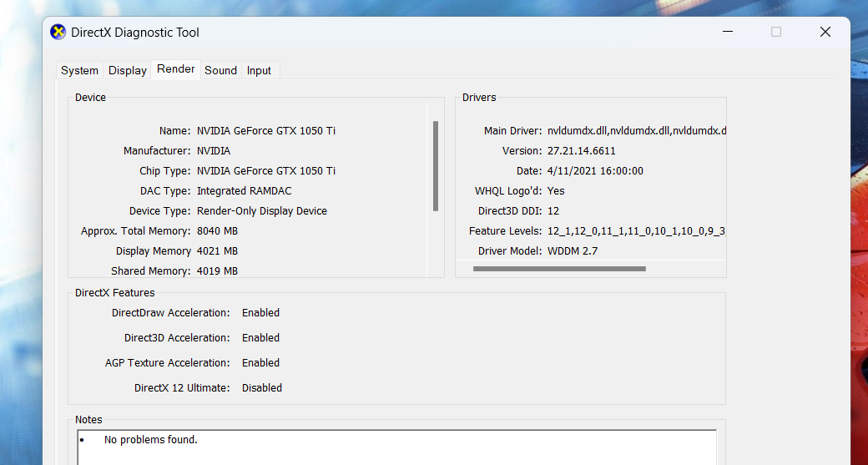The image size is (868, 465).
Task: Click driver Date value 4/11/2021 16:00:00
Action: (x=595, y=170)
